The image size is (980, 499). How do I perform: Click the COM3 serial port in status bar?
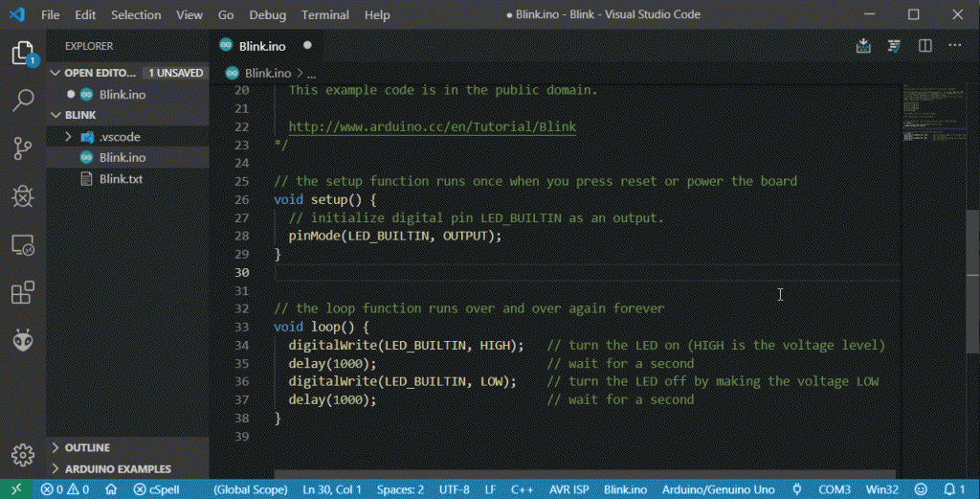pos(834,489)
